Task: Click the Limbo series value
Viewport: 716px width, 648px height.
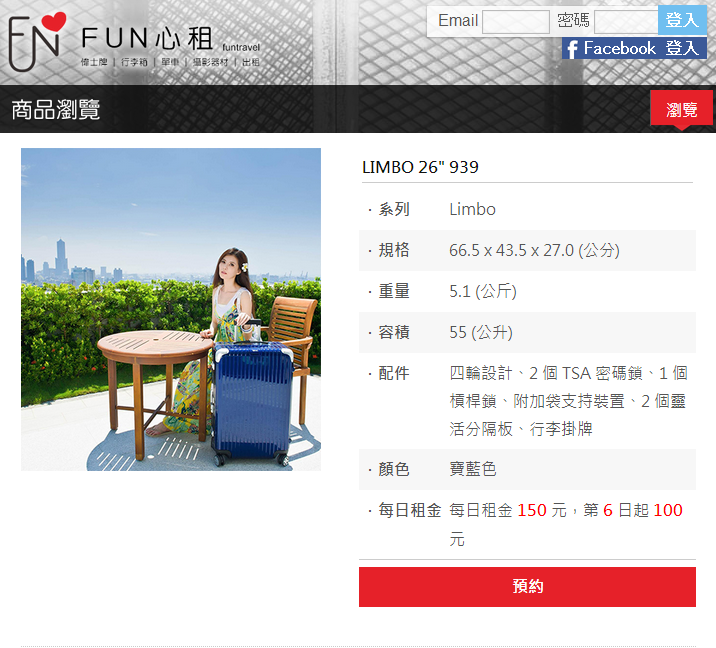Action: coord(472,209)
